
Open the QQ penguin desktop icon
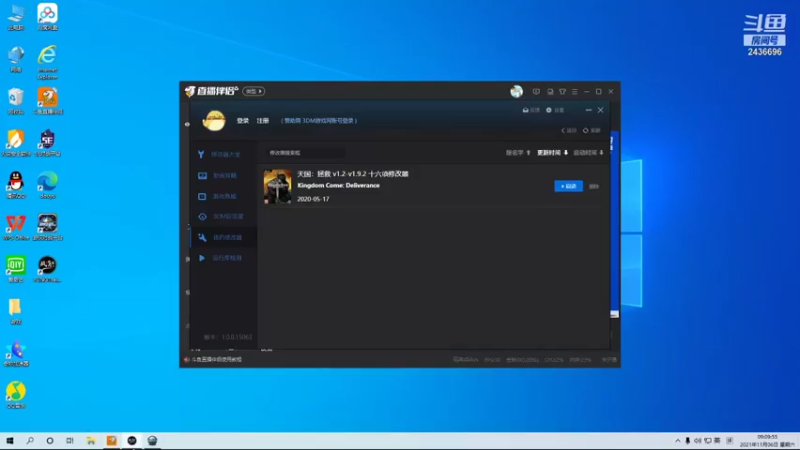click(x=16, y=185)
